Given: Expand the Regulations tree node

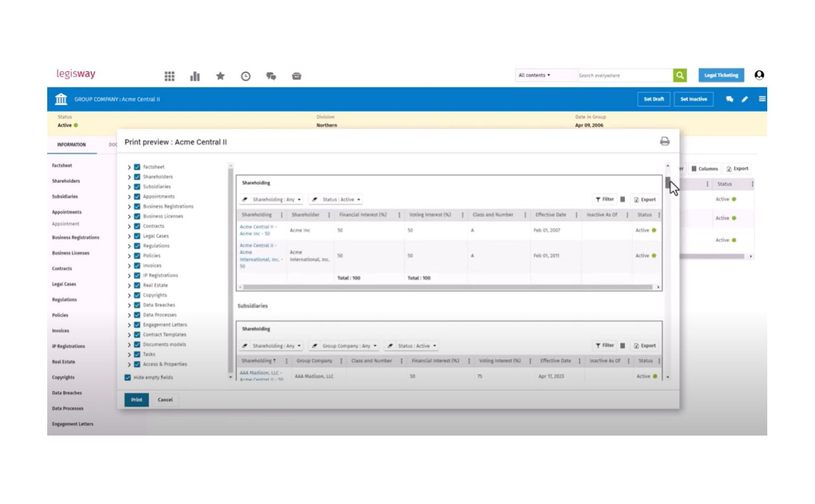Looking at the screenshot, I should pos(129,246).
